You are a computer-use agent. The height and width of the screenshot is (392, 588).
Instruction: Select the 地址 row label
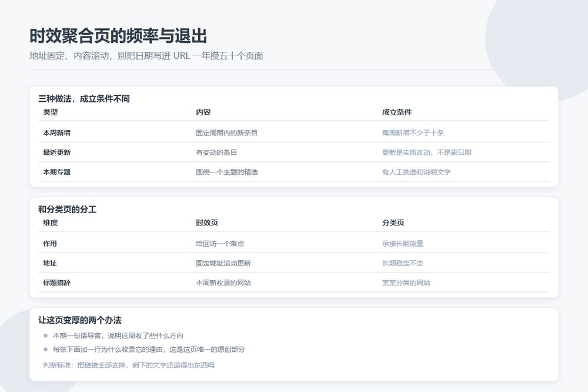click(x=50, y=263)
